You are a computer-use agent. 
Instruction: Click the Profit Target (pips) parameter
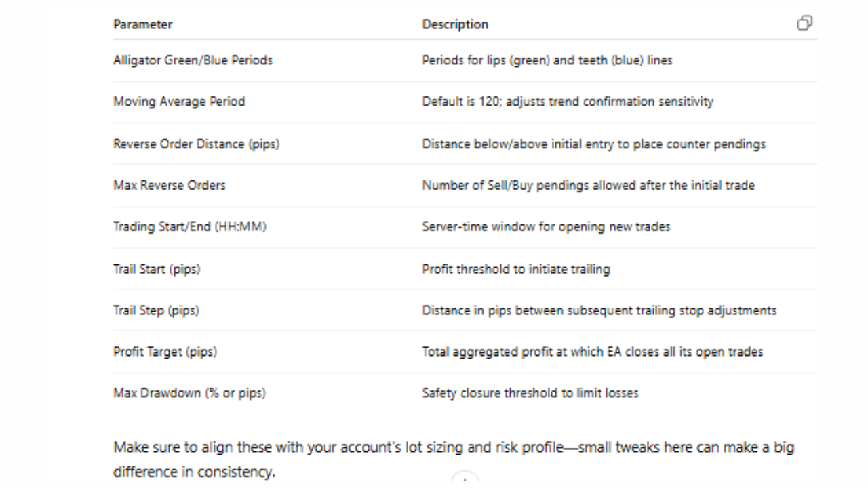coord(165,352)
